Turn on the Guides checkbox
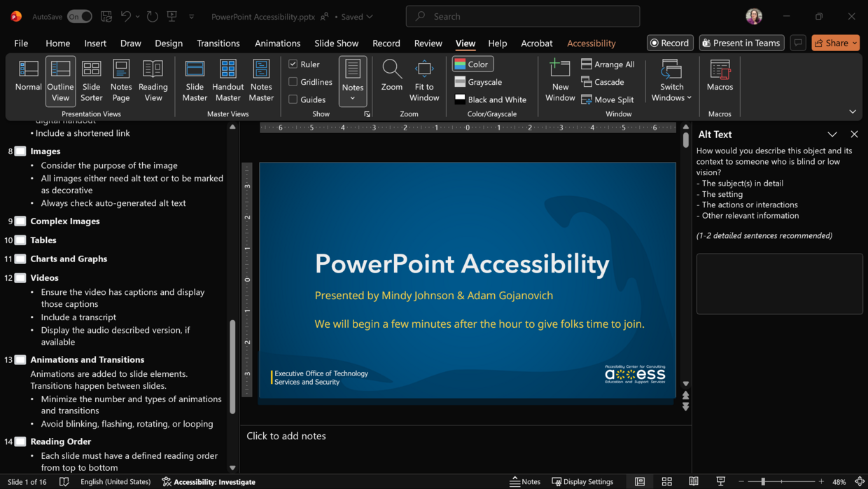This screenshot has height=489, width=868. [295, 99]
